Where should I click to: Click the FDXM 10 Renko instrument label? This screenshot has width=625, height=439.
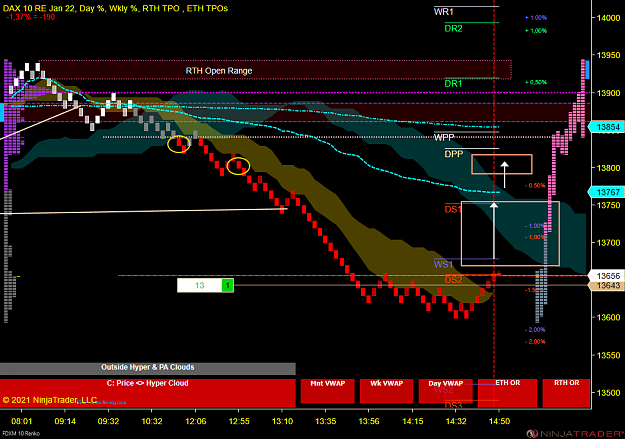21,434
